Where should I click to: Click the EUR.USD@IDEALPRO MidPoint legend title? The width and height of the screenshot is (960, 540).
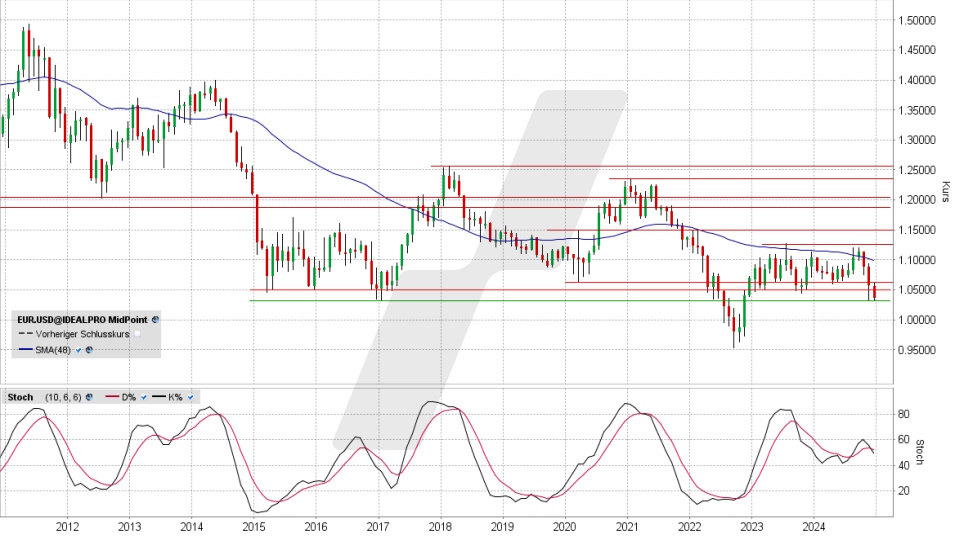82,320
